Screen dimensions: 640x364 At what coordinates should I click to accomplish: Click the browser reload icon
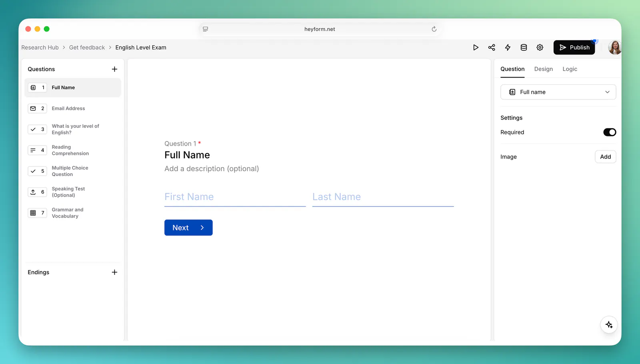click(x=434, y=29)
